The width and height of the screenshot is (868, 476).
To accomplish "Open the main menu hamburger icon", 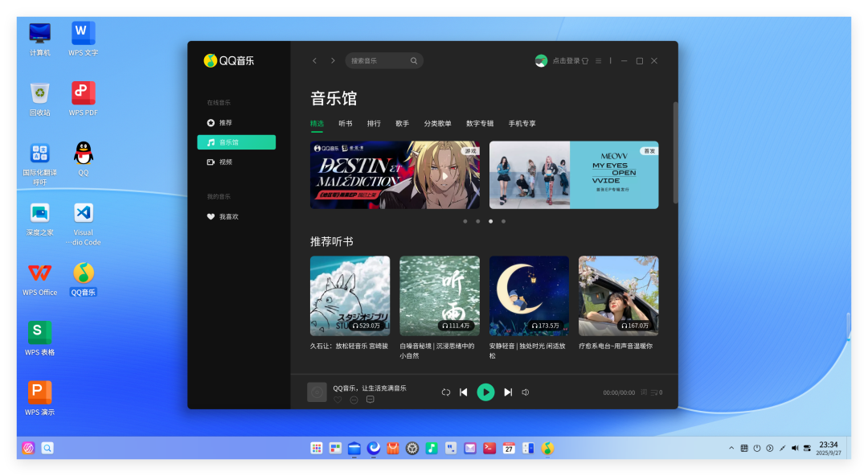I will (x=599, y=61).
